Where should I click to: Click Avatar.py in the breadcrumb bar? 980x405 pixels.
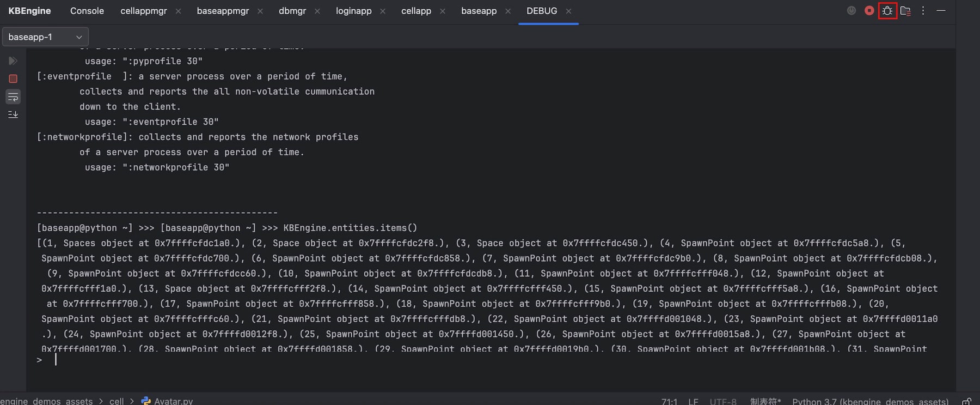(173, 401)
